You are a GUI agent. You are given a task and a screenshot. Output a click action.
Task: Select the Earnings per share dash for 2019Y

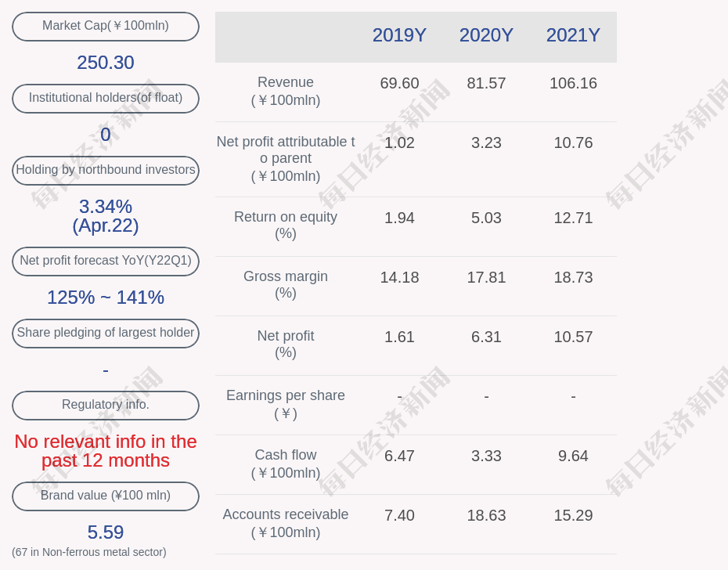click(399, 396)
